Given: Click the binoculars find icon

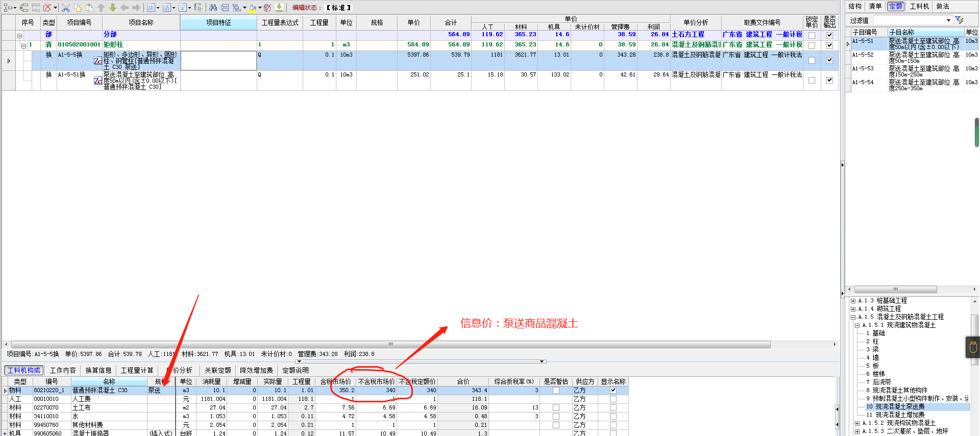Looking at the screenshot, I should [213, 8].
